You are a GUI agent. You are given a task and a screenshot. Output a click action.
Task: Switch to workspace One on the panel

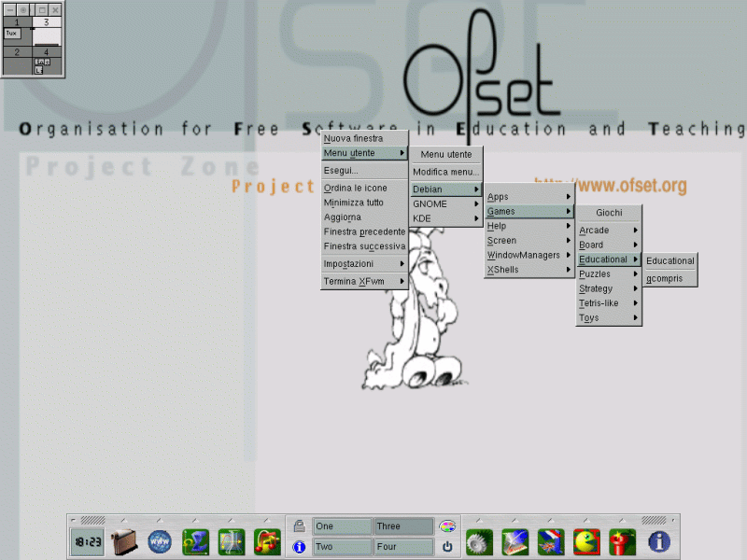point(342,526)
